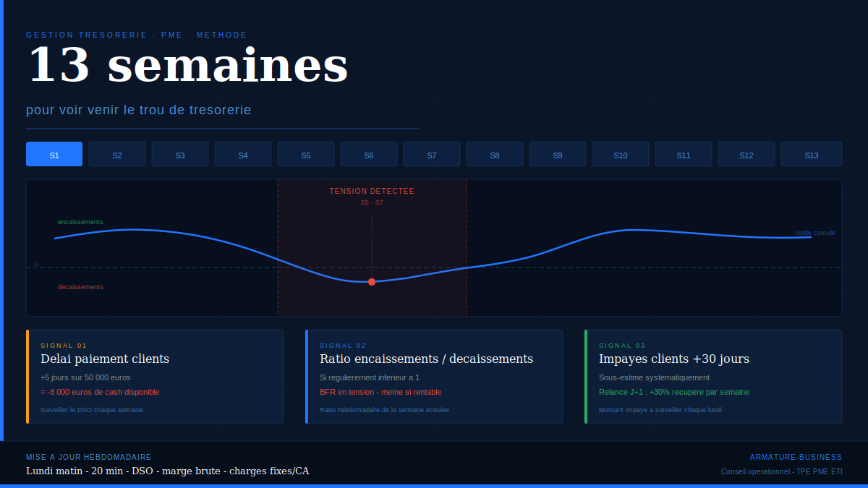Open week S9 tab

tap(558, 154)
